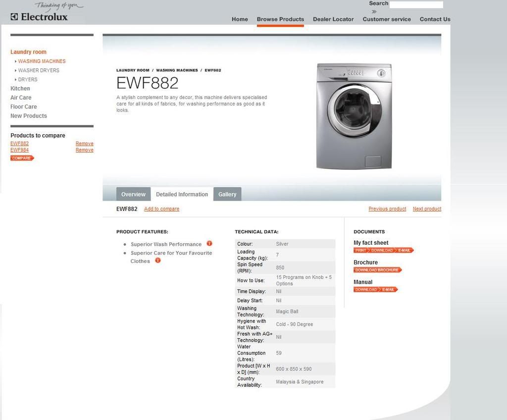
Task: Click the Electrolux logo
Action: 39,17
